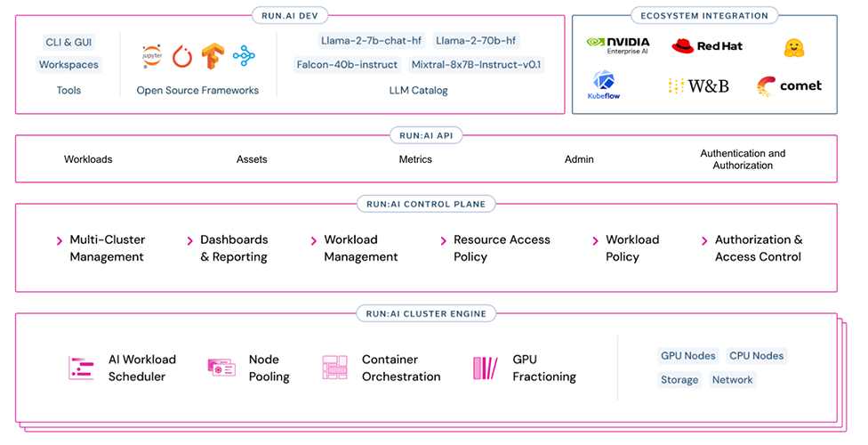Click the Node Pooling icon
This screenshot has width=868, height=445.
pyautogui.click(x=221, y=368)
